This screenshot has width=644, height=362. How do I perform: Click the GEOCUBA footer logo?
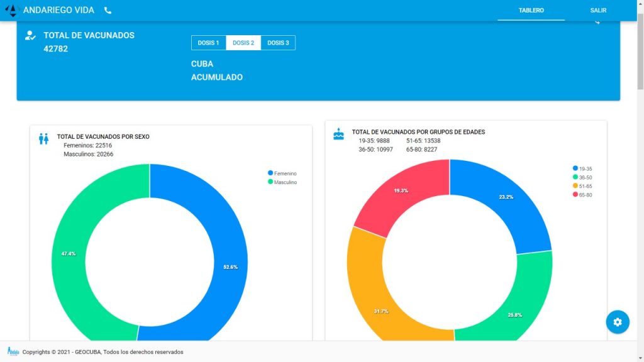tap(13, 351)
